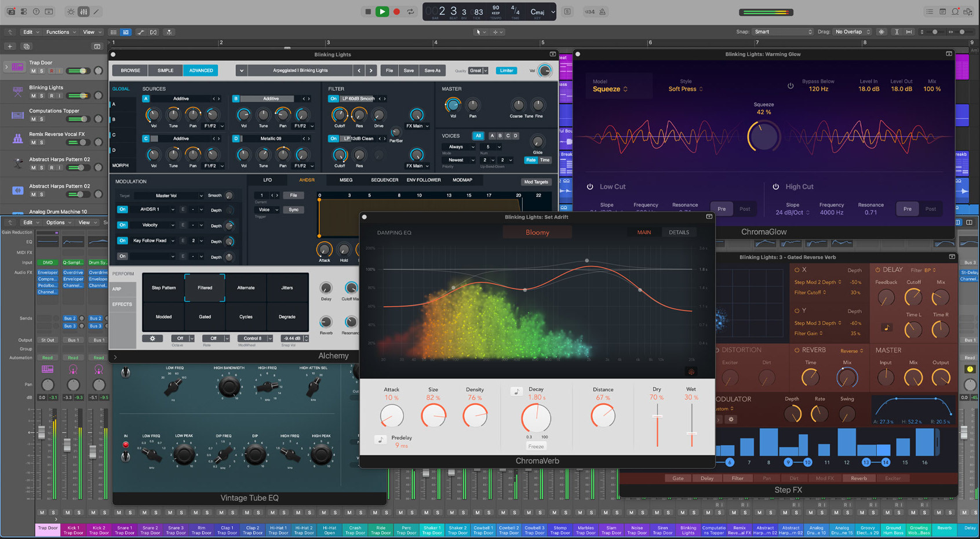The image size is (980, 539).
Task: Click the red Record button
Action: 396,12
